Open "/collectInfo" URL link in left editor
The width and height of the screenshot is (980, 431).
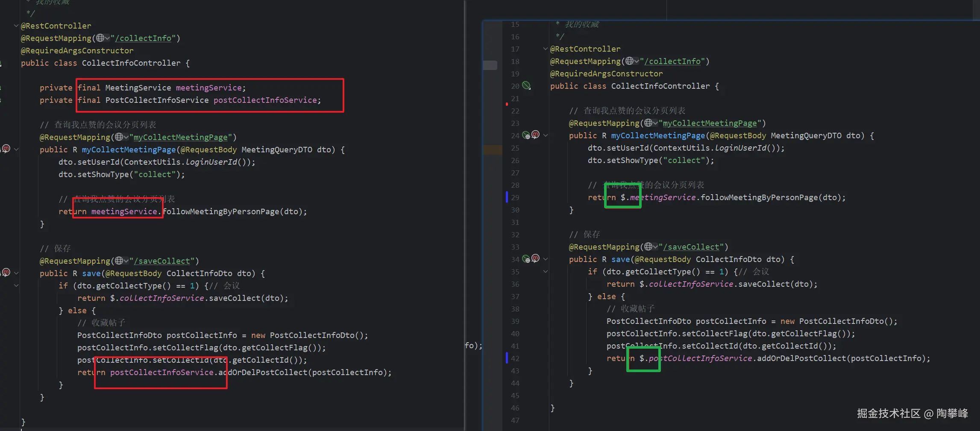[x=143, y=38]
